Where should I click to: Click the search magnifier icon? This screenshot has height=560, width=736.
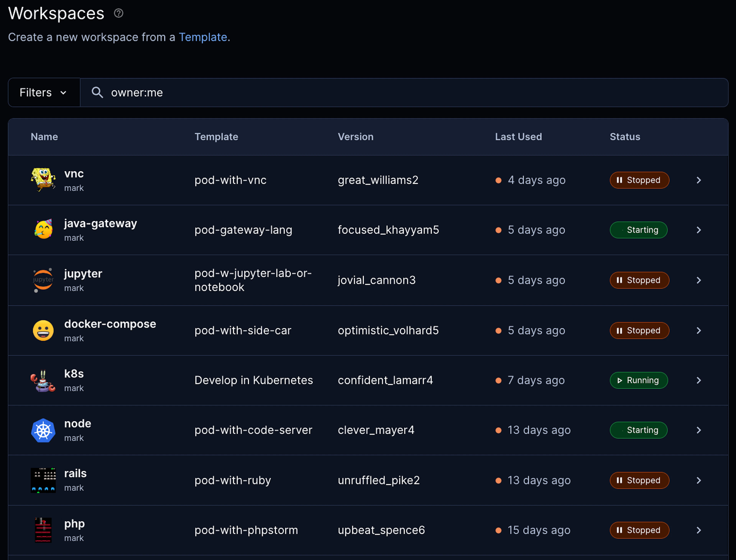pos(97,92)
